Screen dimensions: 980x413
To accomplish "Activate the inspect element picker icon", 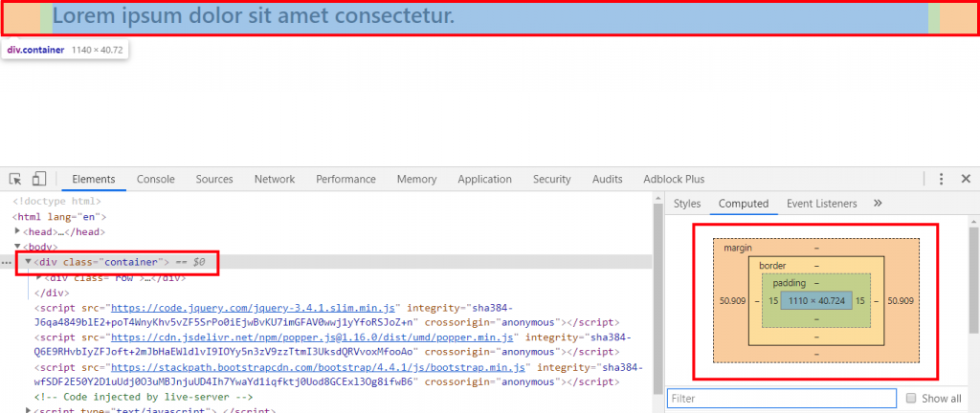I will (15, 179).
